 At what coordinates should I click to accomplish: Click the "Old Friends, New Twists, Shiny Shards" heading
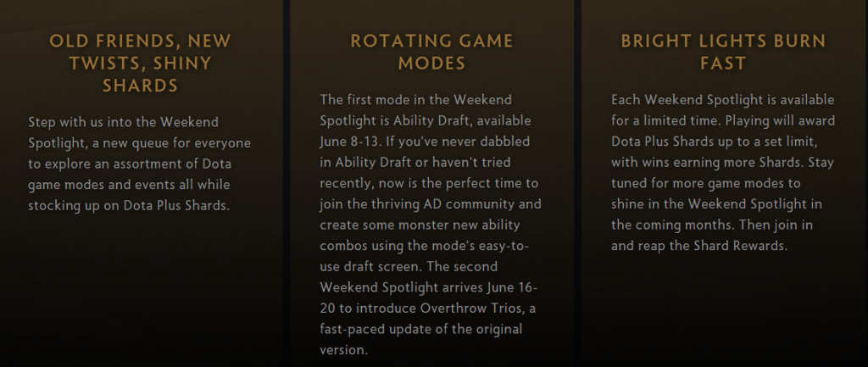[141, 63]
